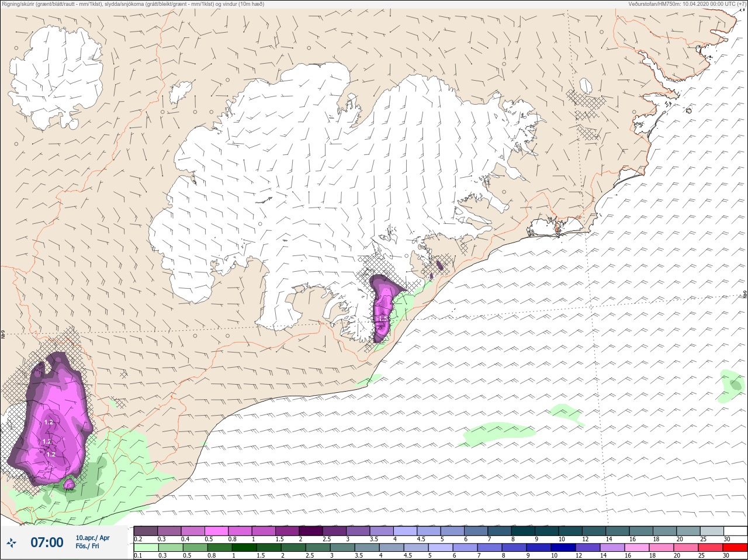Click the small green patch with dark center at the east edge

pos(733,386)
